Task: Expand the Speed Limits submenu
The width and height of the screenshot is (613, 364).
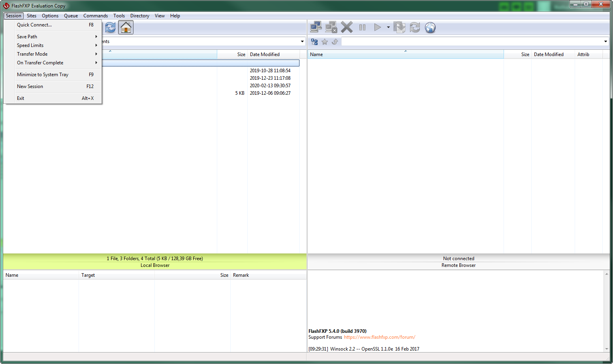Action: pos(53,45)
